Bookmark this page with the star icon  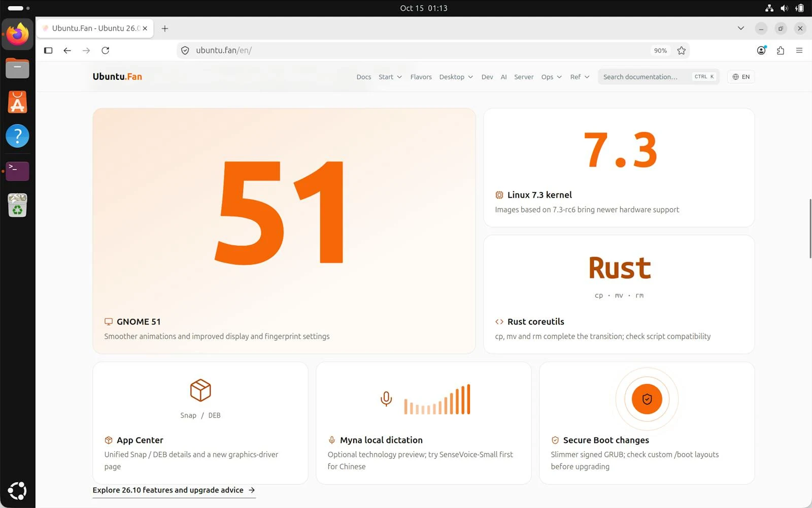(681, 50)
